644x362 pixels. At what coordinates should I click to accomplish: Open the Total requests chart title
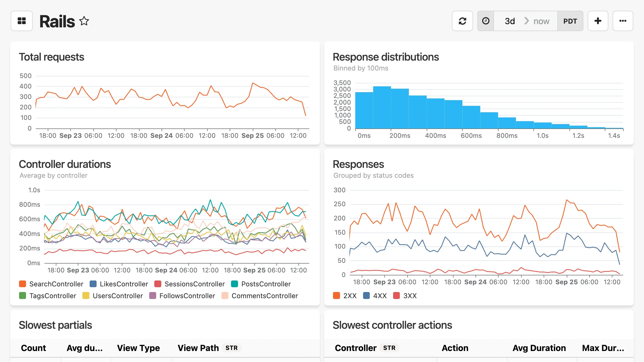52,57
